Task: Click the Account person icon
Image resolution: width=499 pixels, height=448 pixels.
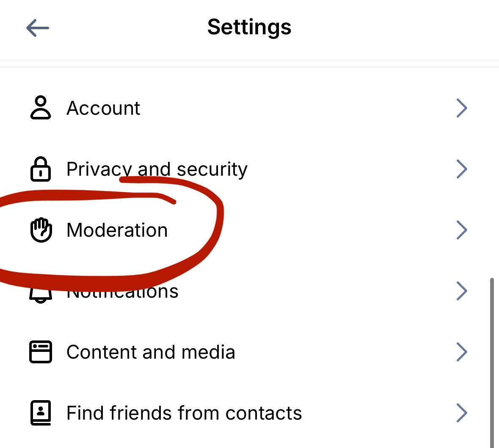Action: 41,108
